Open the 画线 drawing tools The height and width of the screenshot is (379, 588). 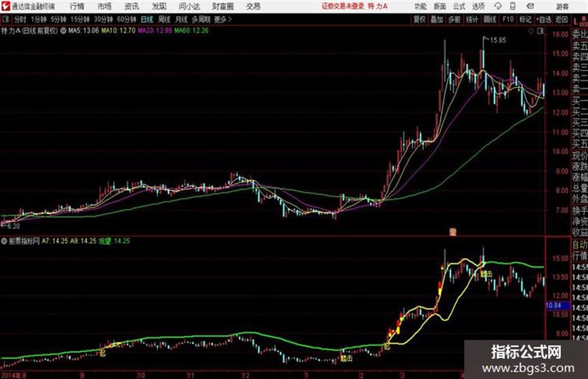(490, 19)
